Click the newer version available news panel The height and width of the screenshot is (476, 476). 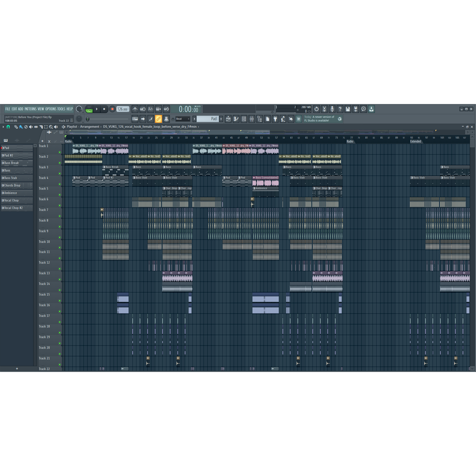pyautogui.click(x=323, y=119)
